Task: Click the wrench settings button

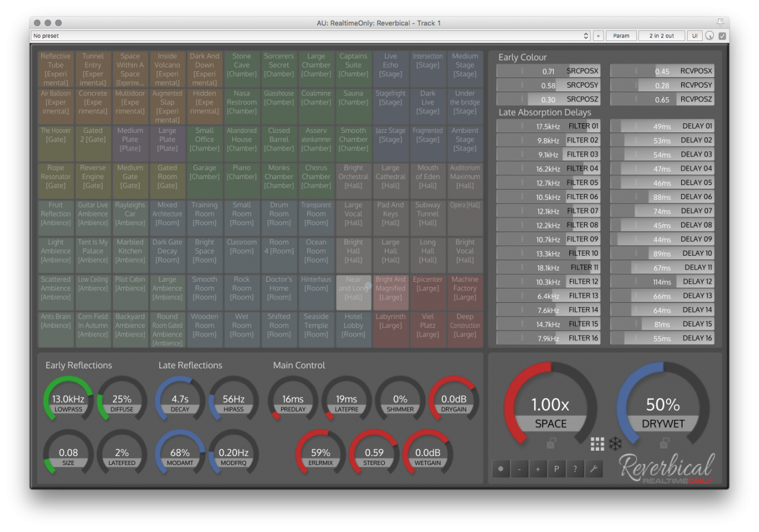Action: (593, 469)
